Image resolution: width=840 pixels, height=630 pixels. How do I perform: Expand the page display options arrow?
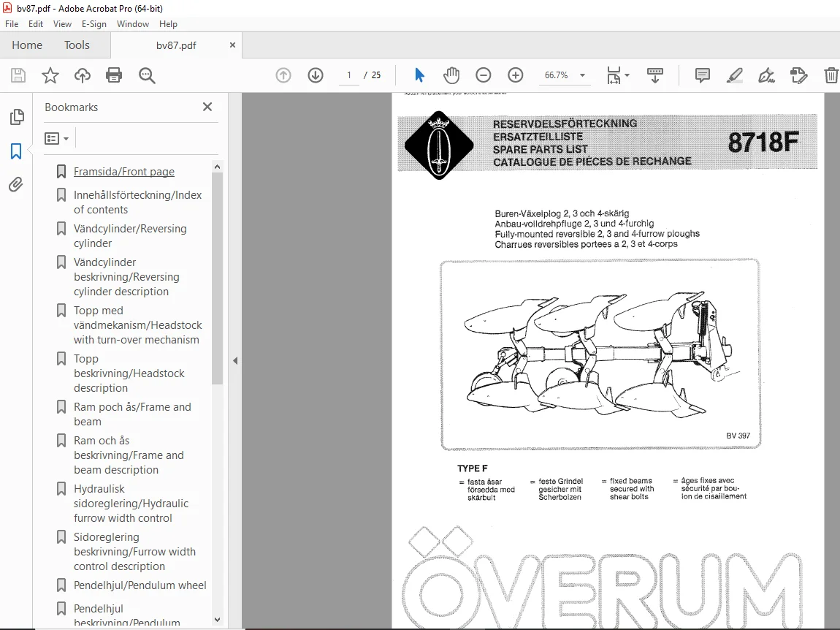coord(627,75)
